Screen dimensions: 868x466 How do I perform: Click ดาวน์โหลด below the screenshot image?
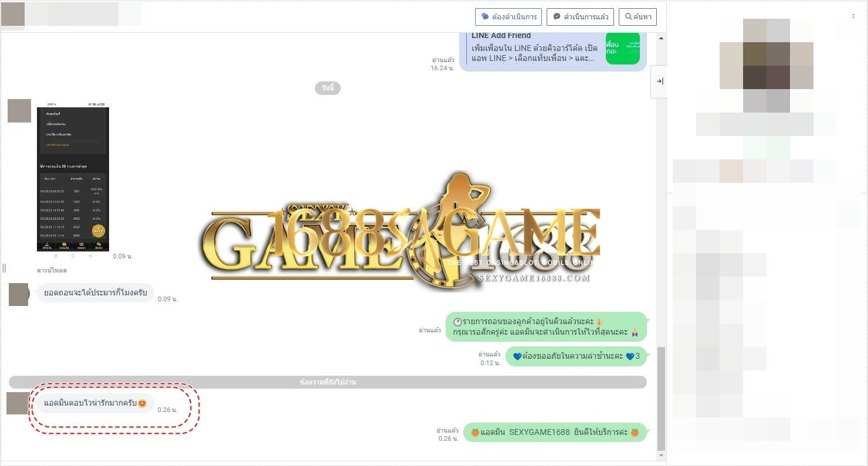click(x=52, y=270)
